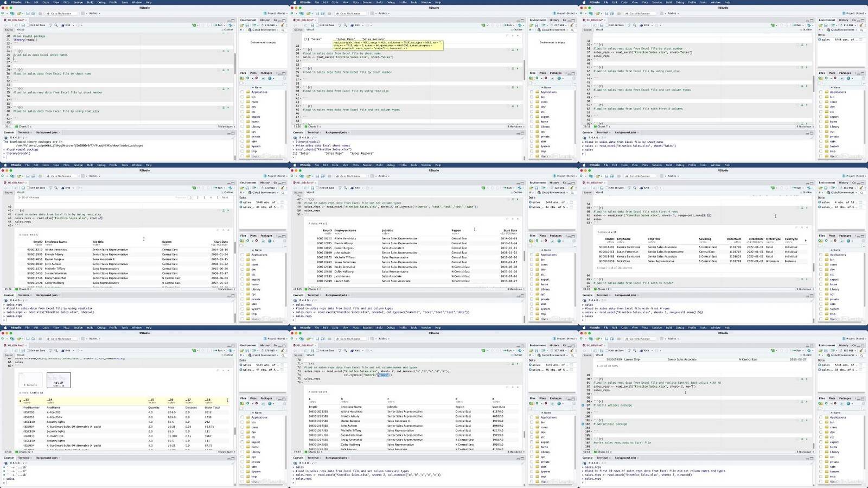This screenshot has height=488, width=868.
Task: Clear console with broom icon in middle-center window
Action: coord(522,300)
